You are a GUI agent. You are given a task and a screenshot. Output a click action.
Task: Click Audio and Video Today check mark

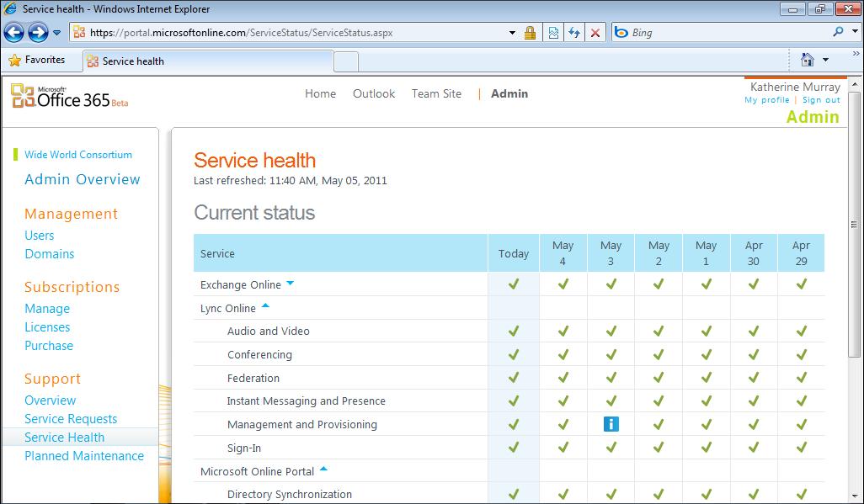point(514,331)
